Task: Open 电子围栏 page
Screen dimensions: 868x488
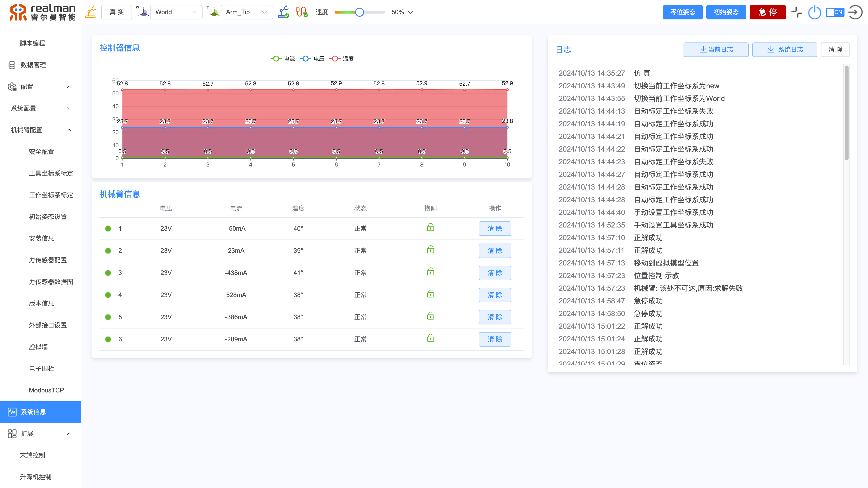Action: point(41,368)
